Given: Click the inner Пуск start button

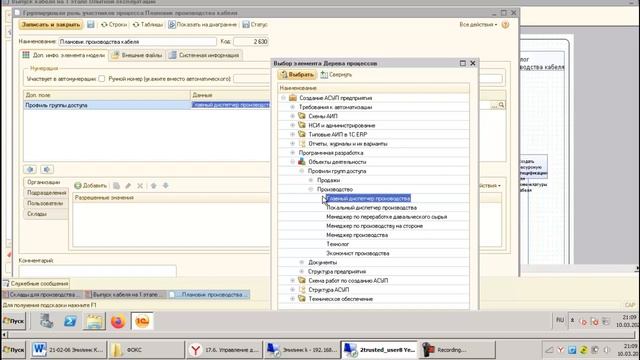Looking at the screenshot, I should [14, 321].
